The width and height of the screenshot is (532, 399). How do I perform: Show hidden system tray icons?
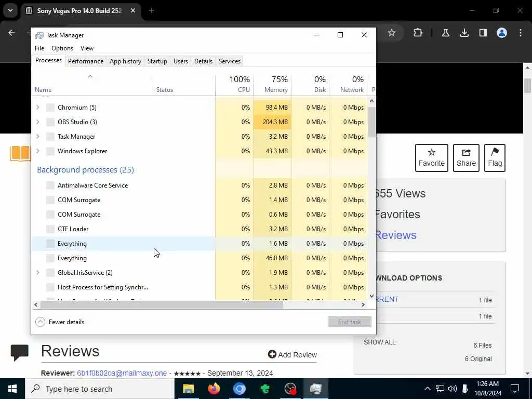pyautogui.click(x=427, y=389)
